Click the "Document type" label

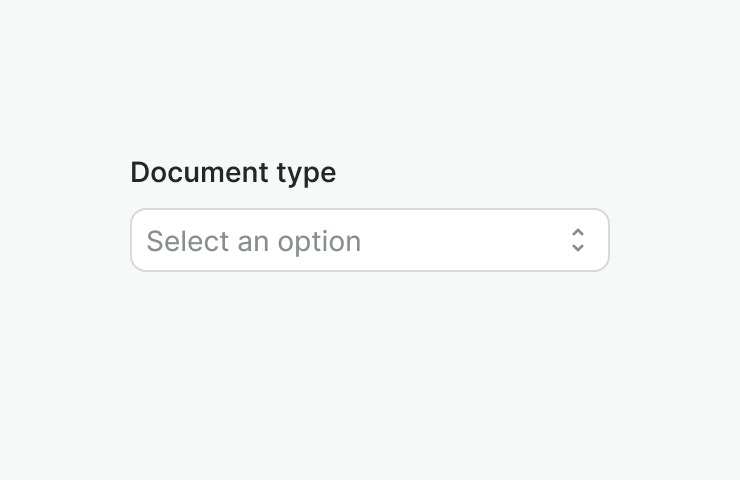pyautogui.click(x=233, y=173)
